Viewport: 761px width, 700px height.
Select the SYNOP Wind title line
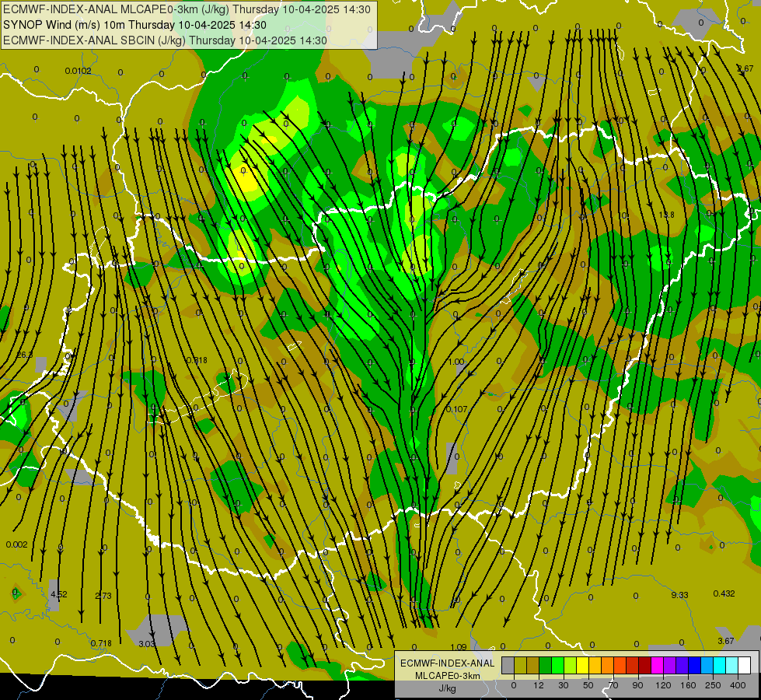(x=135, y=25)
